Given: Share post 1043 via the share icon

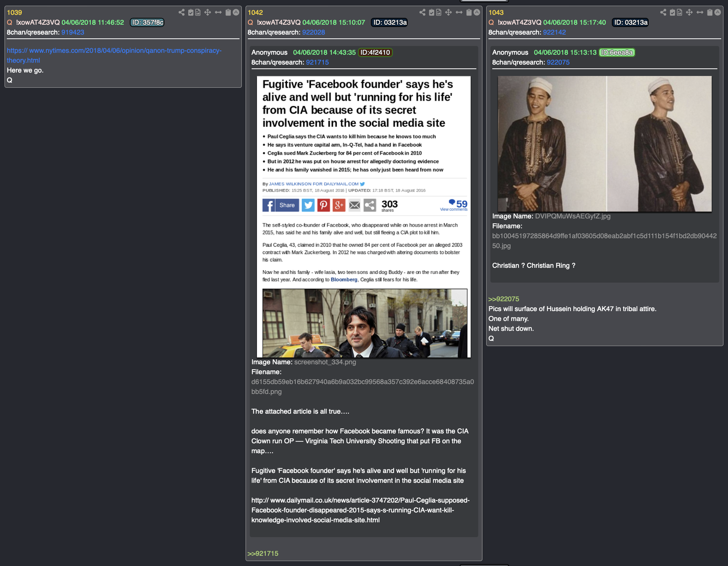Looking at the screenshot, I should tap(663, 13).
